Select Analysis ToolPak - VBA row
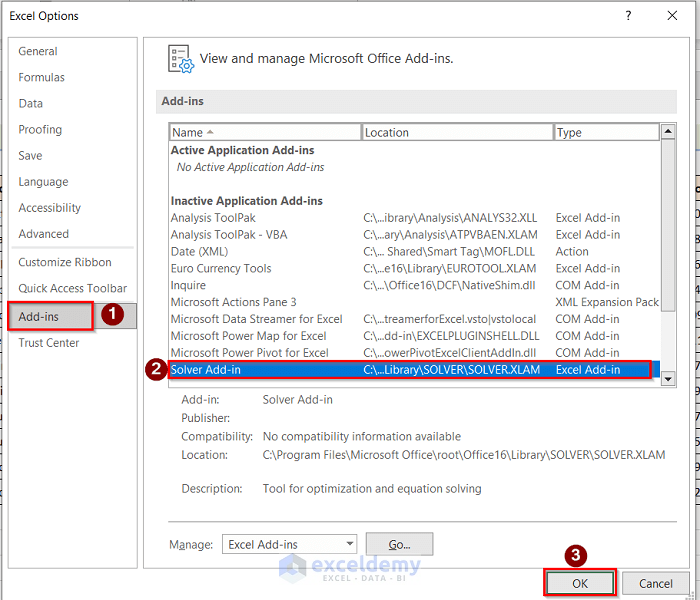Image resolution: width=700 pixels, height=600 pixels. [414, 235]
